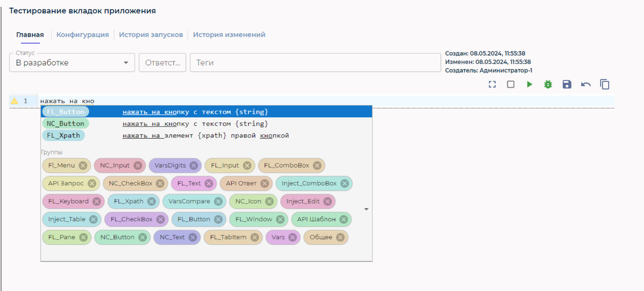
Task: Remove Fl_Menu group chip
Action: coord(83,165)
